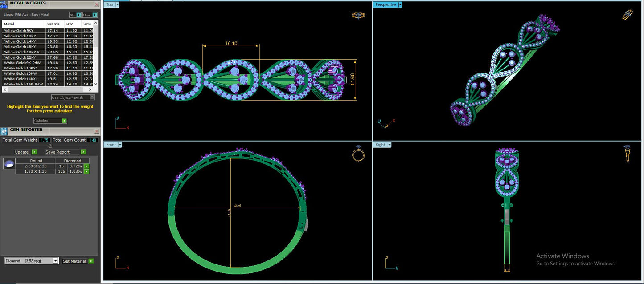This screenshot has width=644, height=284.
Task: Click green arrow beside Set Material
Action: (91, 261)
